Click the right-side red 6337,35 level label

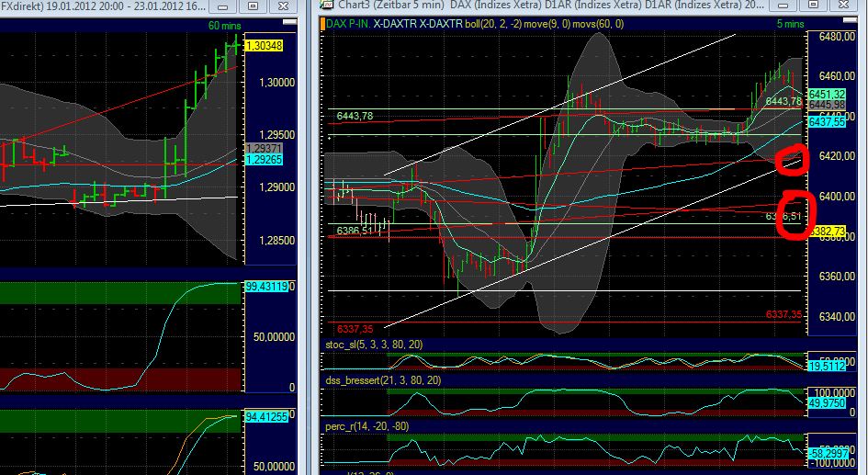[x=783, y=314]
